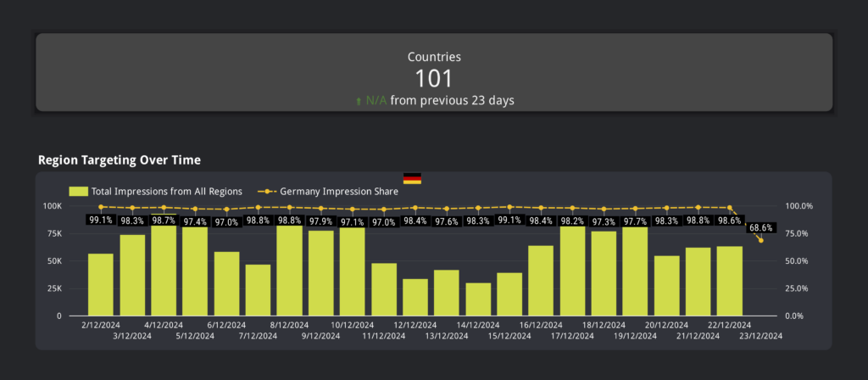The width and height of the screenshot is (868, 380).
Task: Click the yellow-green legend color swatch
Action: click(x=79, y=192)
